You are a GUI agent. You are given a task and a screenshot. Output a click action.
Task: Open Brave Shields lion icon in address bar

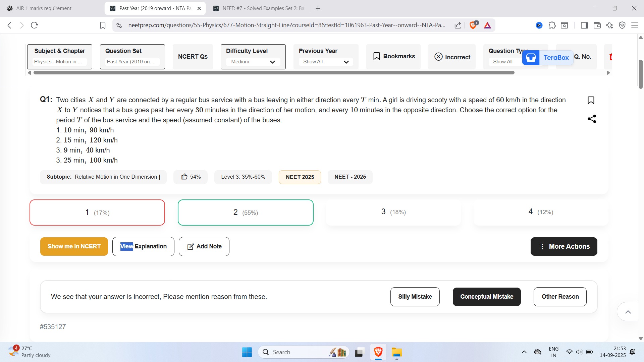(x=473, y=25)
